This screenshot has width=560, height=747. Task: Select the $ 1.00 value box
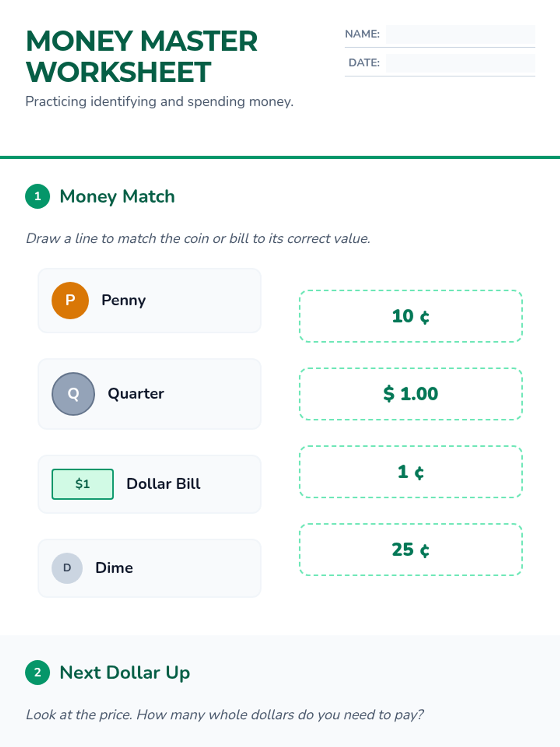click(x=411, y=394)
